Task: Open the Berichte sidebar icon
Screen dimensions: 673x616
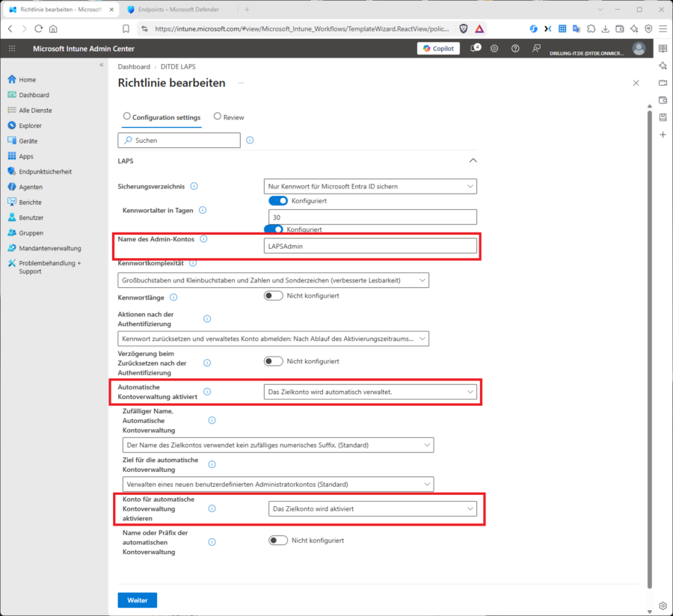Action: (x=11, y=202)
